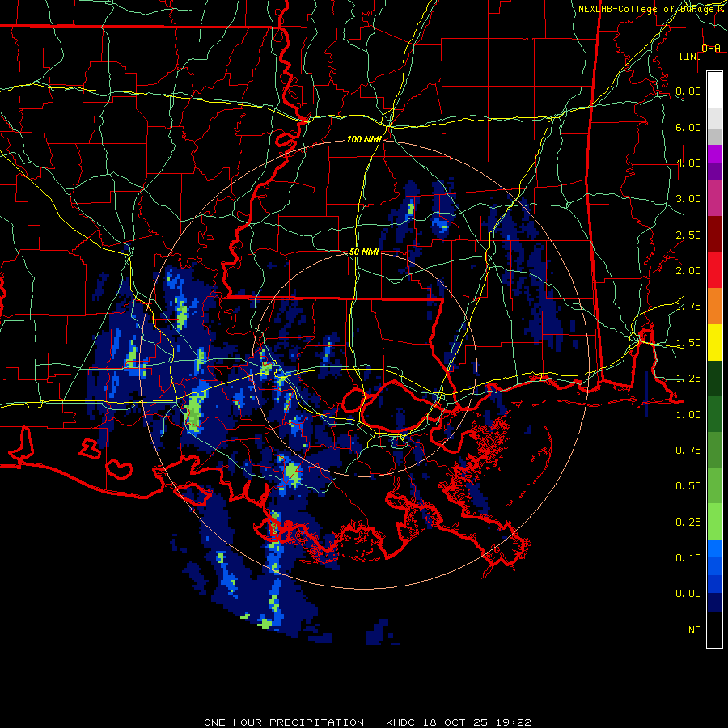Click the 4.00 legend value

688,163
